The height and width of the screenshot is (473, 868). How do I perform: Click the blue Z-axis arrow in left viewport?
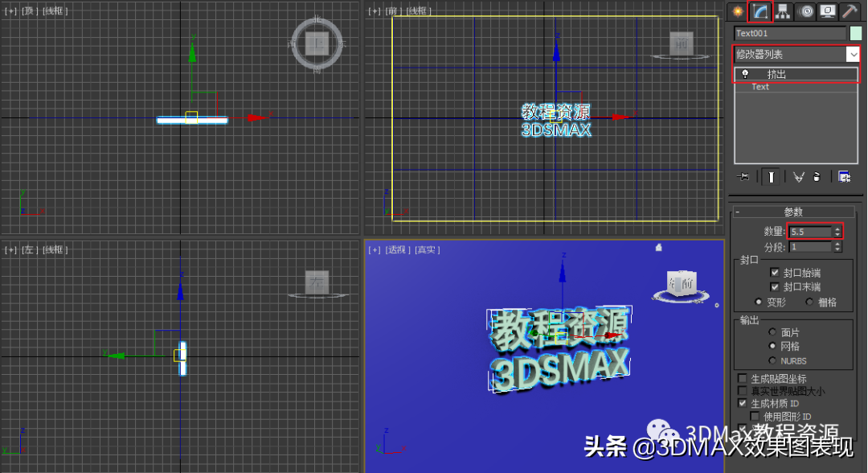(x=181, y=290)
